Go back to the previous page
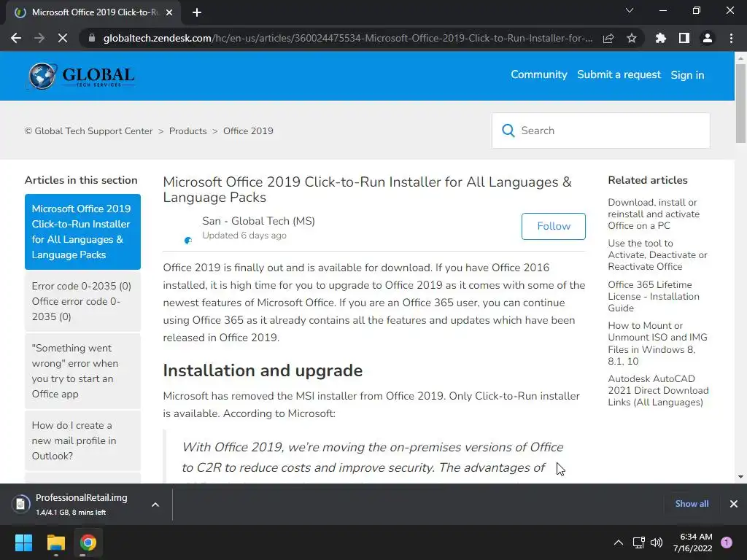The width and height of the screenshot is (747, 560). (x=16, y=38)
